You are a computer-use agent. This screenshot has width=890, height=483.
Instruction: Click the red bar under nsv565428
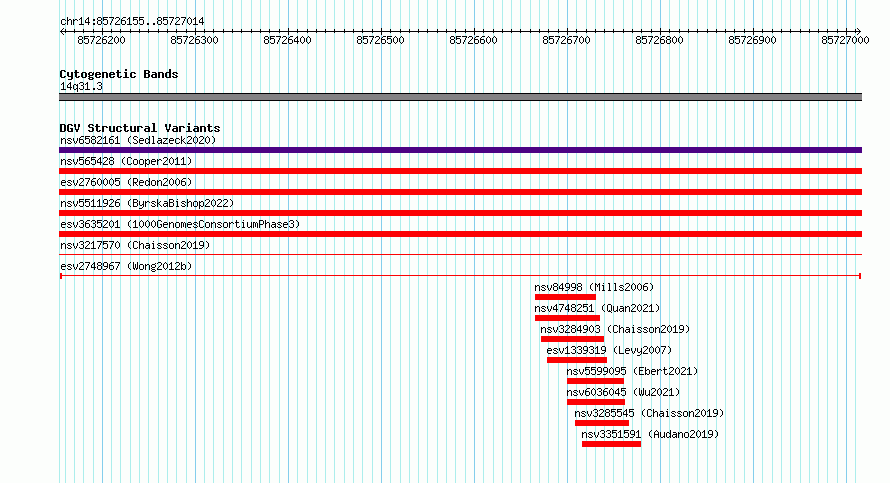point(460,171)
